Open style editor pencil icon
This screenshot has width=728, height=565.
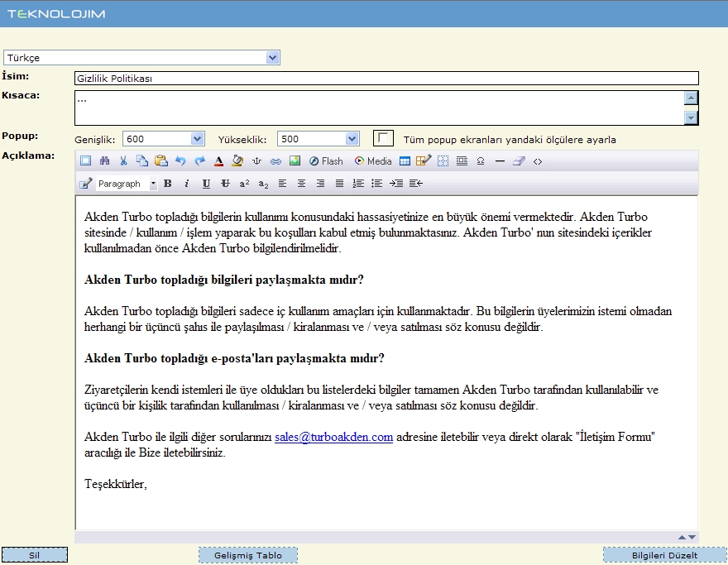[x=85, y=184]
